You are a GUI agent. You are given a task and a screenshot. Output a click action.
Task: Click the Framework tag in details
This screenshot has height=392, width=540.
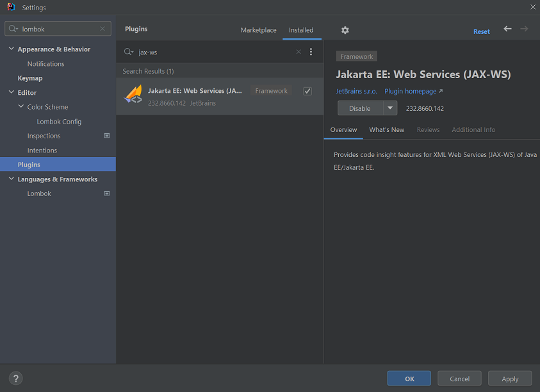coord(356,56)
